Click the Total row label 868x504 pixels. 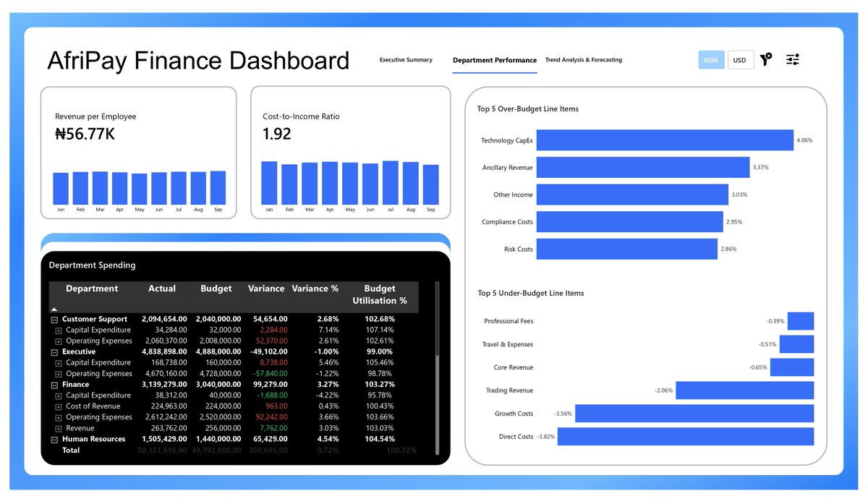point(71,450)
